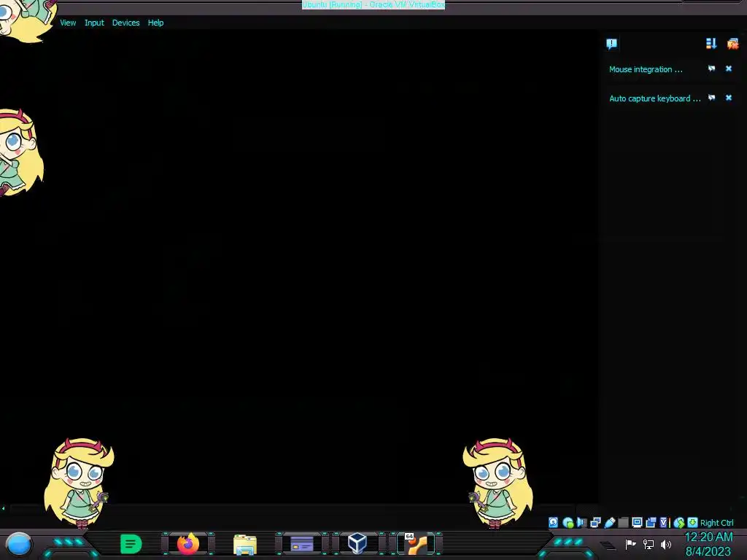Image resolution: width=747 pixels, height=560 pixels.
Task: Open the Action Center flag tray icon
Action: point(631,544)
